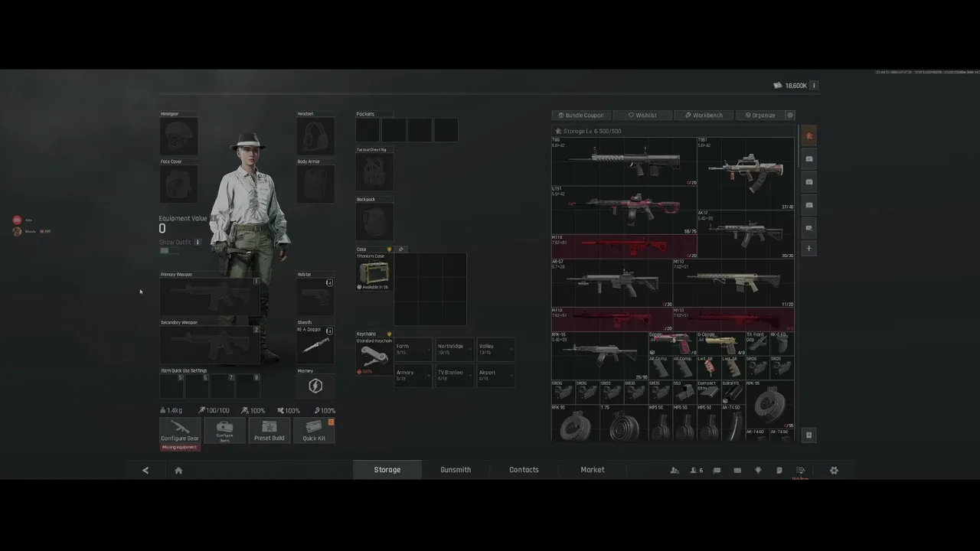Select the Backpack slot

coord(374,222)
